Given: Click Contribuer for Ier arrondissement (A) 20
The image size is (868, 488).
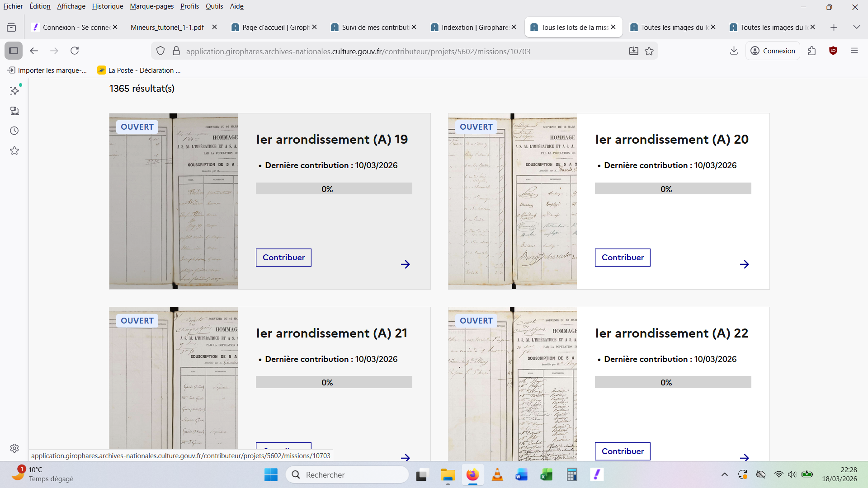Looking at the screenshot, I should 623,258.
